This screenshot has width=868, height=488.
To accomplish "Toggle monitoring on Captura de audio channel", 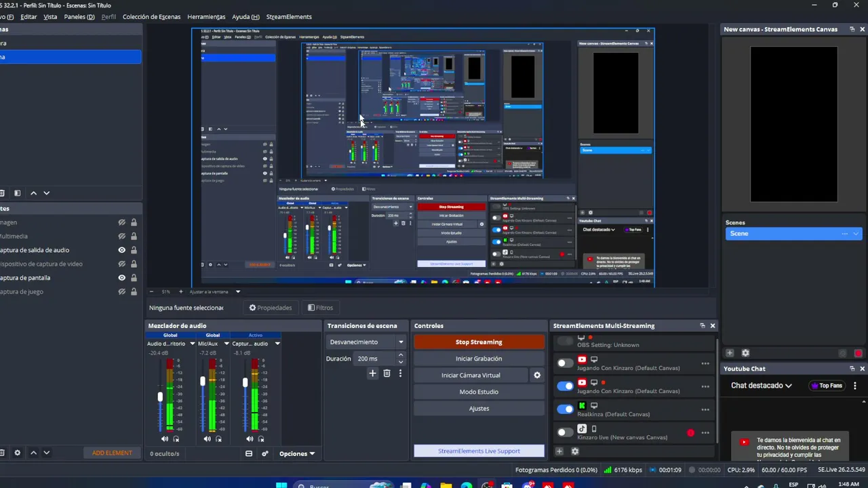I will tap(260, 439).
